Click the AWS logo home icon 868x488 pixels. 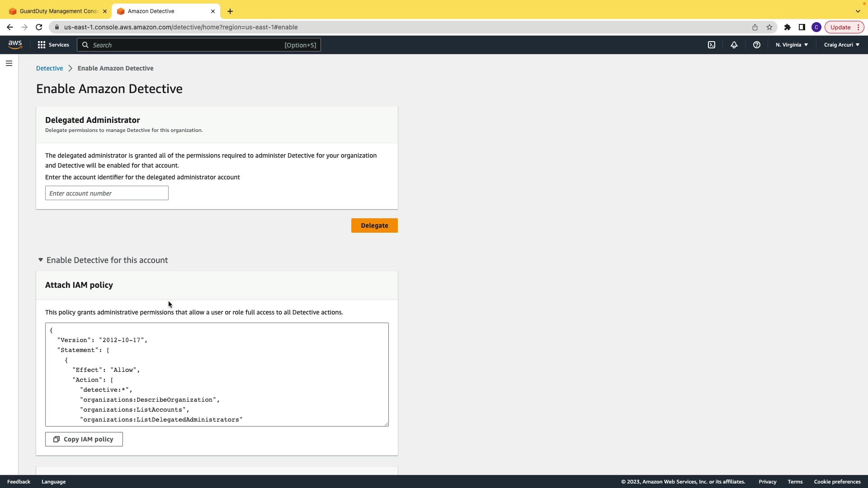tap(15, 45)
